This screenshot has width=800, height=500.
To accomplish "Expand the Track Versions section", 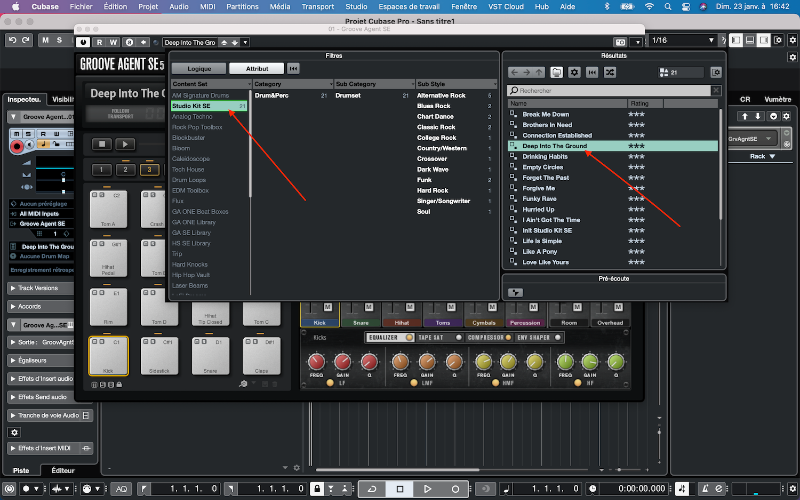I will coord(38,288).
